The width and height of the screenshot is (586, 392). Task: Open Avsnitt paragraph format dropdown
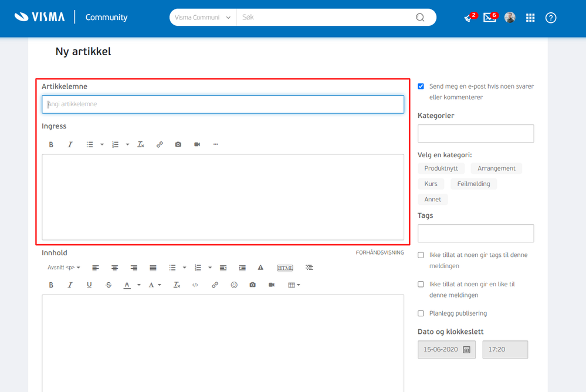(64, 268)
